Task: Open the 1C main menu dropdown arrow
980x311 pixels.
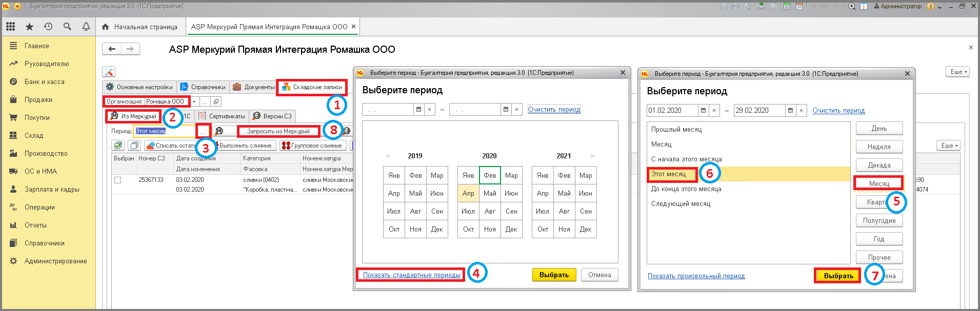Action: [x=17, y=6]
